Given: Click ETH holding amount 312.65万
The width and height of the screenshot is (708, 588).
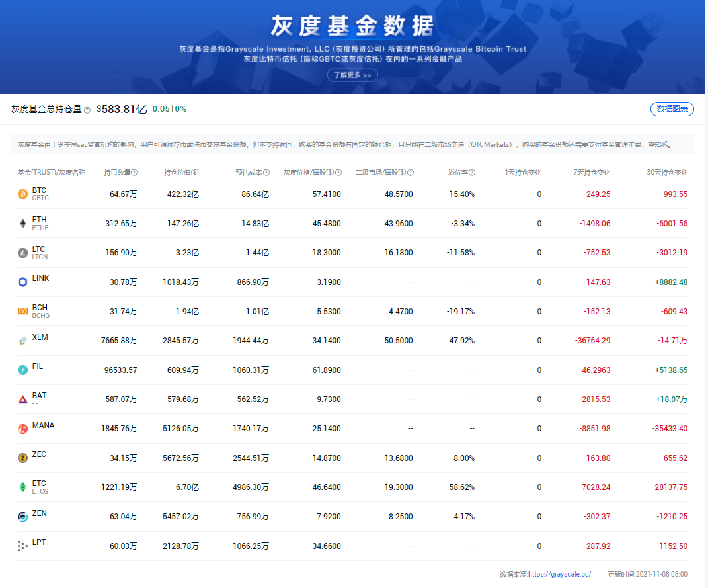Looking at the screenshot, I should pyautogui.click(x=121, y=224).
